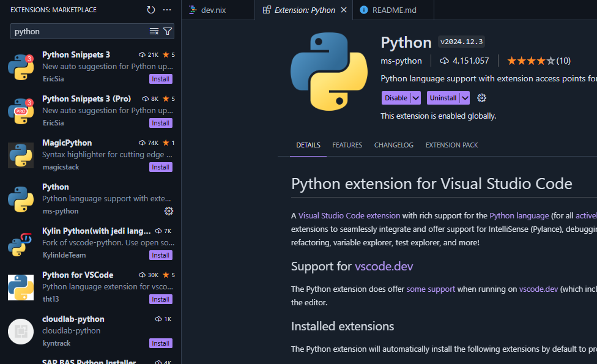Click the README.md info icon
This screenshot has height=364, width=597.
(364, 10)
